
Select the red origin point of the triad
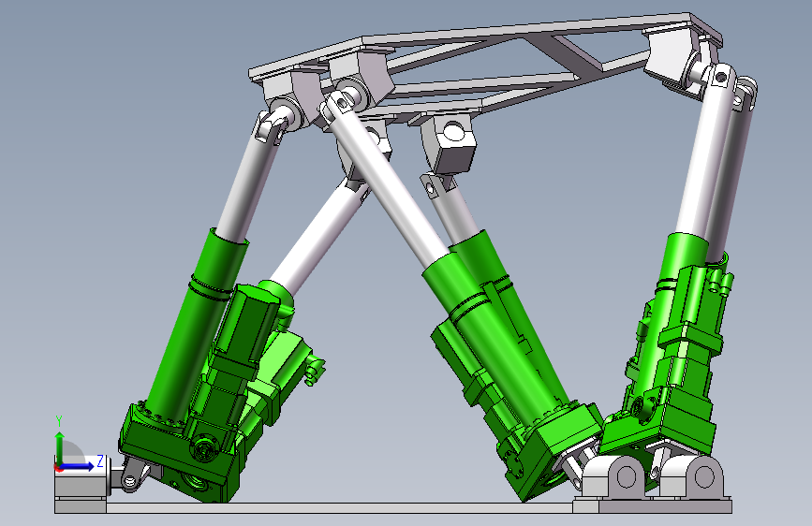58,467
